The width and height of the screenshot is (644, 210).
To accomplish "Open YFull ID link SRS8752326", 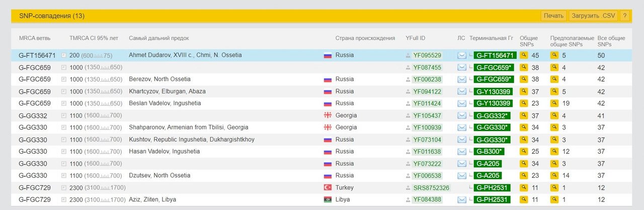I will pyautogui.click(x=431, y=188).
